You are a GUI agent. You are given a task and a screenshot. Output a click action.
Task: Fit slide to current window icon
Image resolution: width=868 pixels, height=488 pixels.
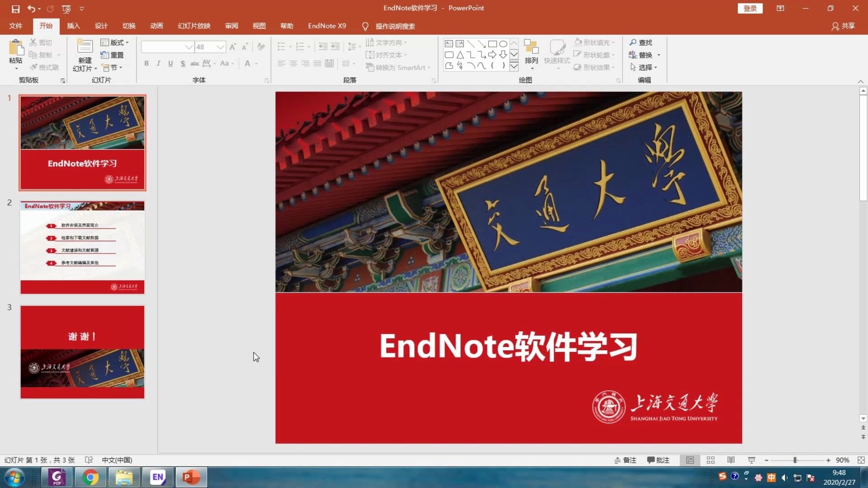tap(861, 460)
